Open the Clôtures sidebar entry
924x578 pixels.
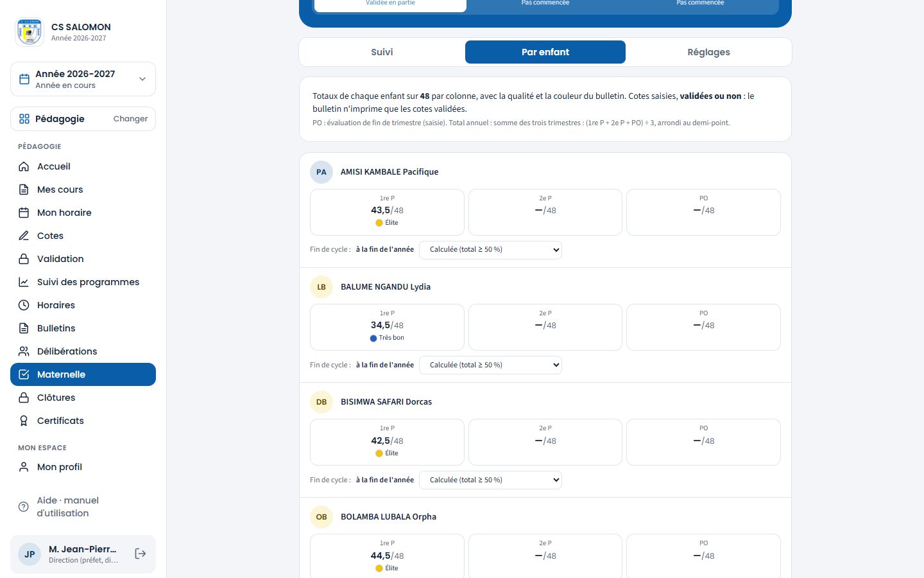[83, 398]
